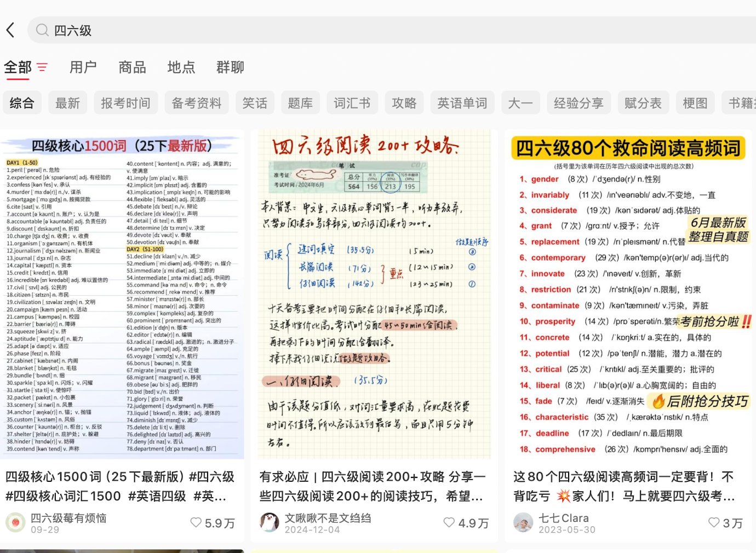756x553 pixels.
Task: Open the avatar of 七七Clara
Action: click(523, 523)
